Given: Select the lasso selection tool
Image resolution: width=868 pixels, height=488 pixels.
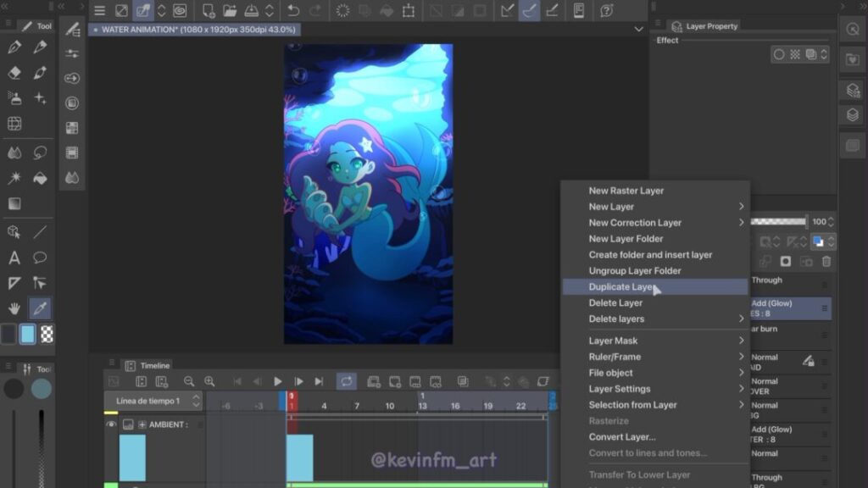Looking at the screenshot, I should pos(40,152).
